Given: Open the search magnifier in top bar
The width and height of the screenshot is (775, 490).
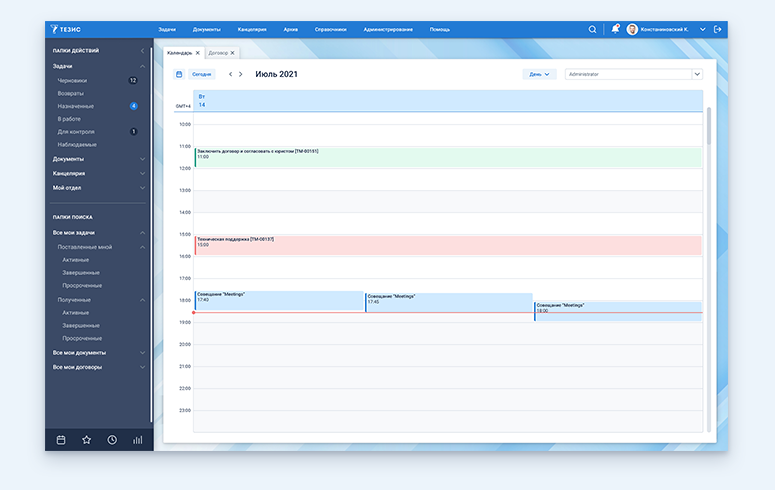Looking at the screenshot, I should [593, 30].
